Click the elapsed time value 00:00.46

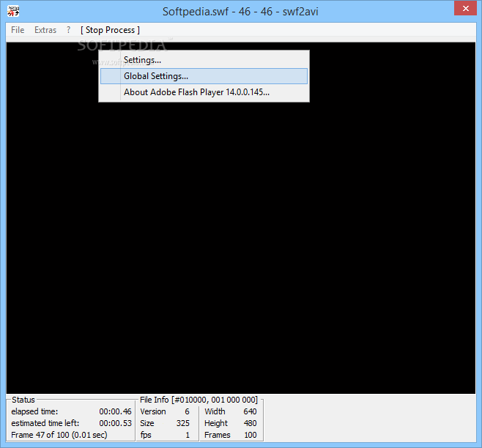[x=115, y=411]
